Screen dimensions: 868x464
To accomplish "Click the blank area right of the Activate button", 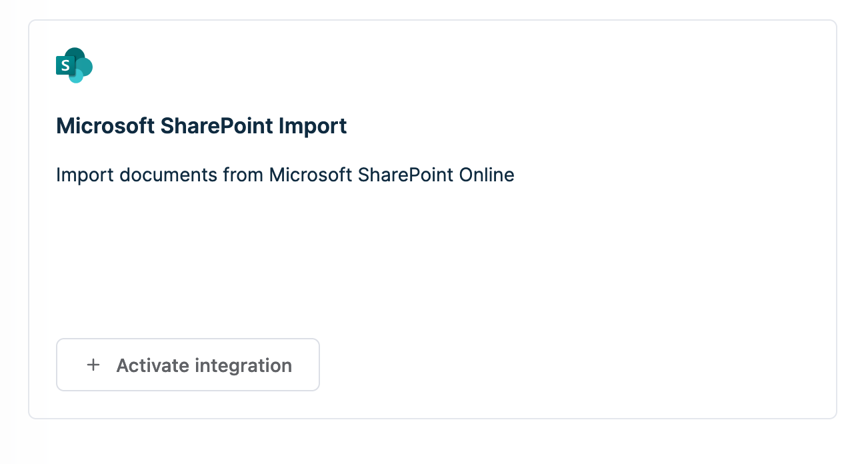I will [573, 365].
